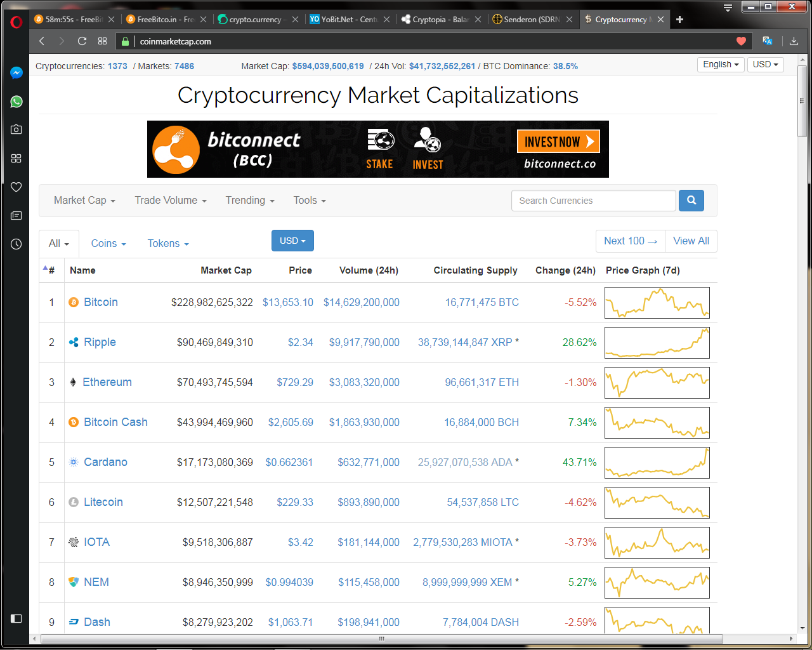Click the browser forward arrow
Screen dimensions: 812x650
(x=62, y=41)
